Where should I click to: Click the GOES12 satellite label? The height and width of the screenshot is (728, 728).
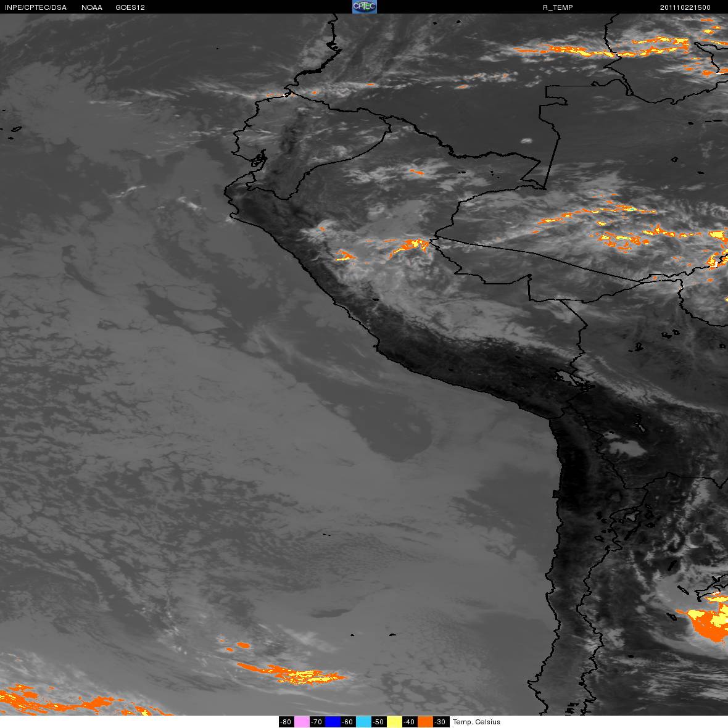(130, 7)
